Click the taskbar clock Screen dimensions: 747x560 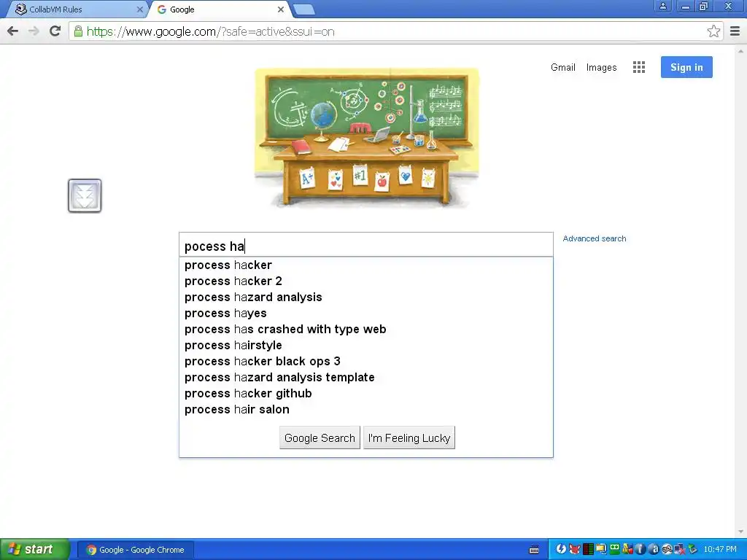click(720, 549)
